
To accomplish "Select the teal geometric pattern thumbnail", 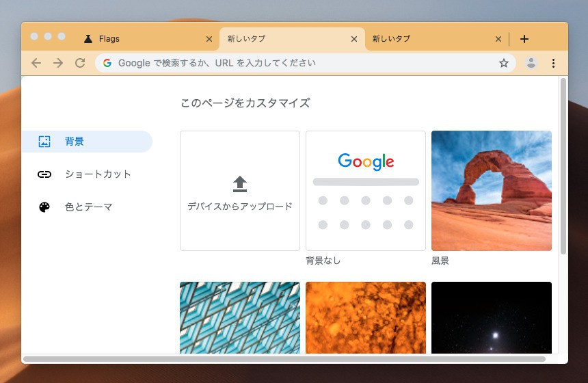I will [240, 317].
